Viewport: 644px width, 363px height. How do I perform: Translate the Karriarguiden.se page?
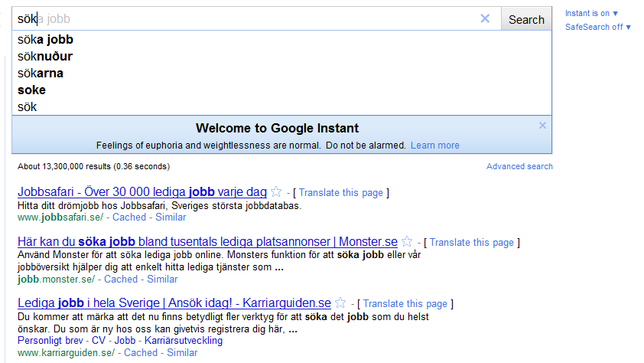click(405, 303)
